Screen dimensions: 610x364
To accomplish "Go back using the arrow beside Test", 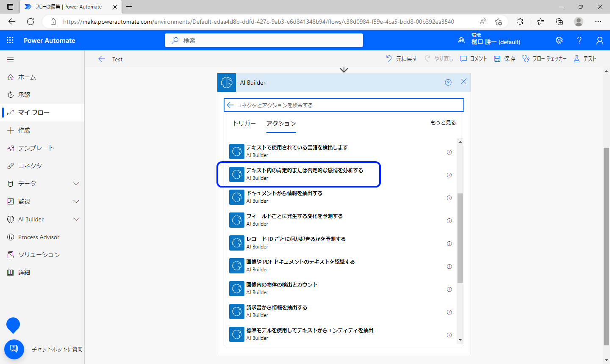I will [102, 59].
